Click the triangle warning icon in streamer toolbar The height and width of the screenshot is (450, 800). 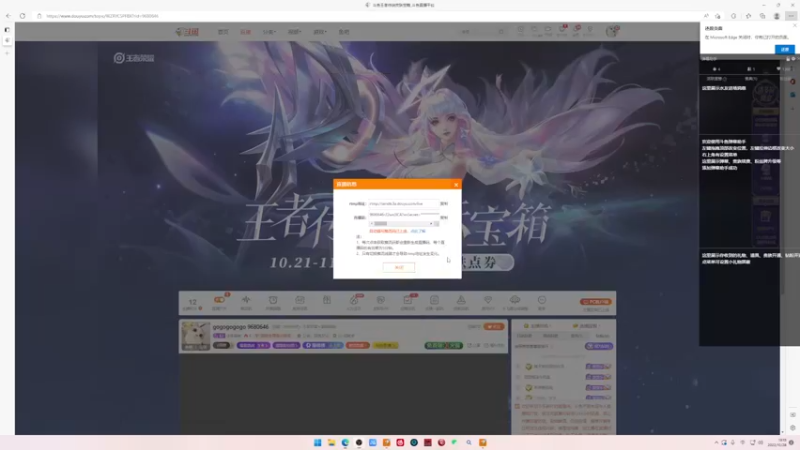[461, 300]
